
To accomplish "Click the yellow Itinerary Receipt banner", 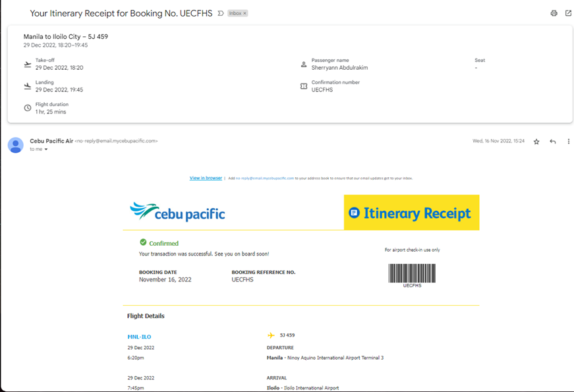I will 411,213.
